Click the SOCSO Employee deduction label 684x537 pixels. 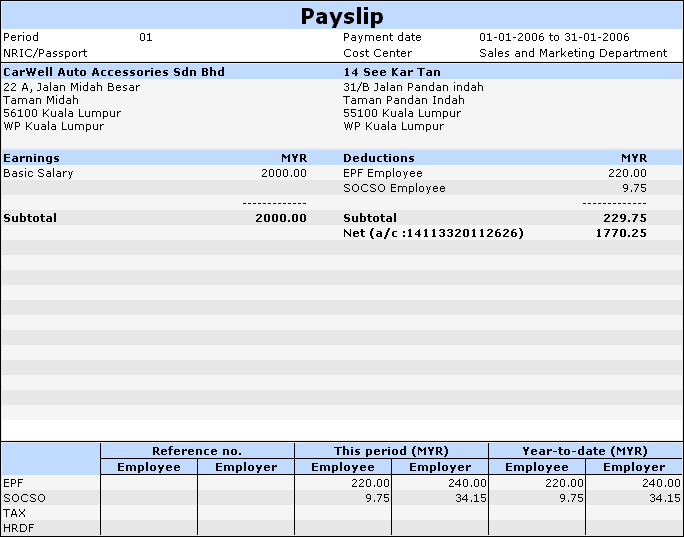(x=394, y=188)
